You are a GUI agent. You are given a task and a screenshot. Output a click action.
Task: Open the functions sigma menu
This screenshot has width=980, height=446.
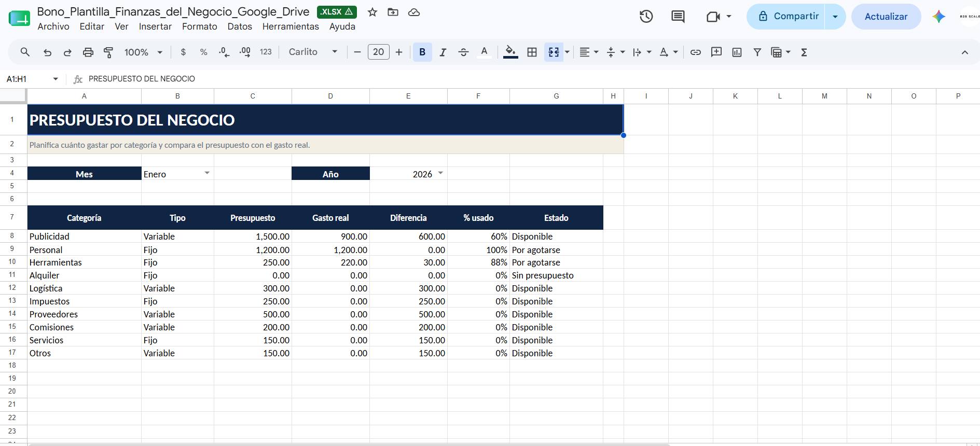(x=804, y=52)
